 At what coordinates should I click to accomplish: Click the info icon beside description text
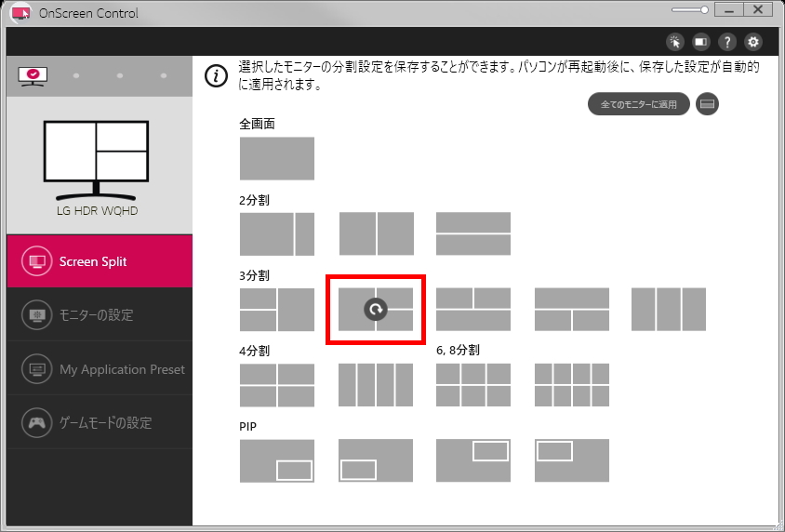coord(217,76)
